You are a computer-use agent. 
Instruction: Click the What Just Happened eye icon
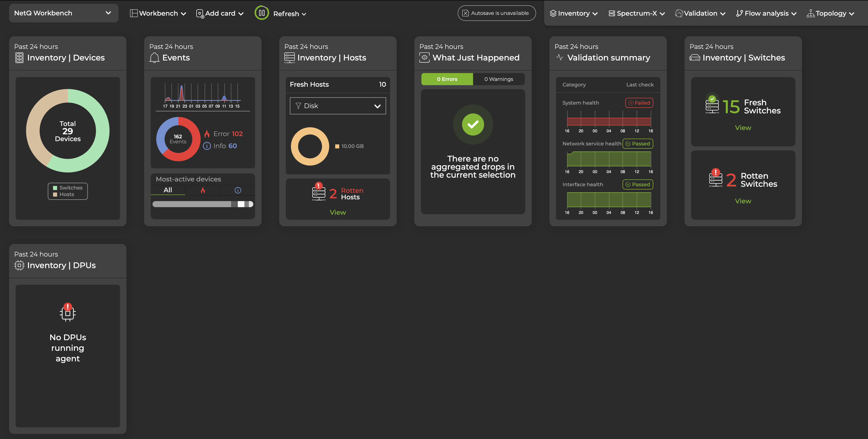425,58
